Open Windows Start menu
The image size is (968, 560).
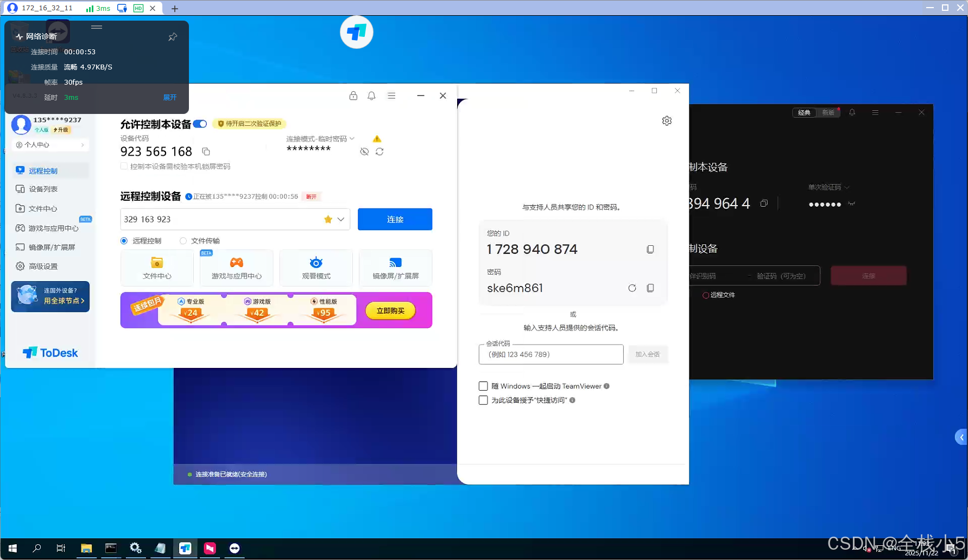pos(12,548)
